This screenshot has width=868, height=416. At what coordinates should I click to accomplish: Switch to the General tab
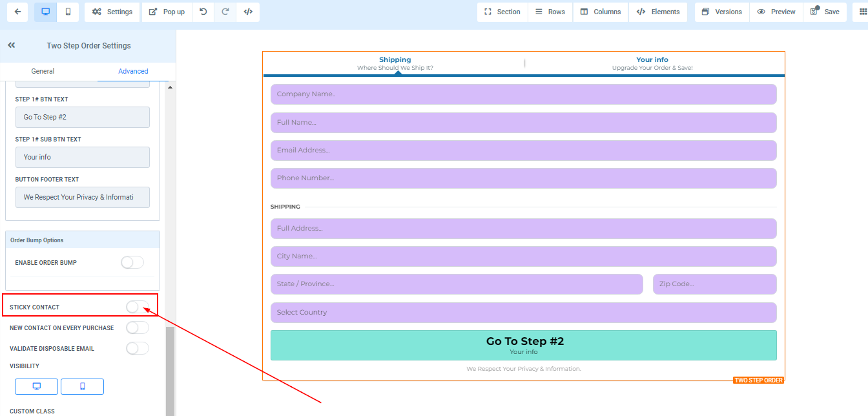point(43,71)
